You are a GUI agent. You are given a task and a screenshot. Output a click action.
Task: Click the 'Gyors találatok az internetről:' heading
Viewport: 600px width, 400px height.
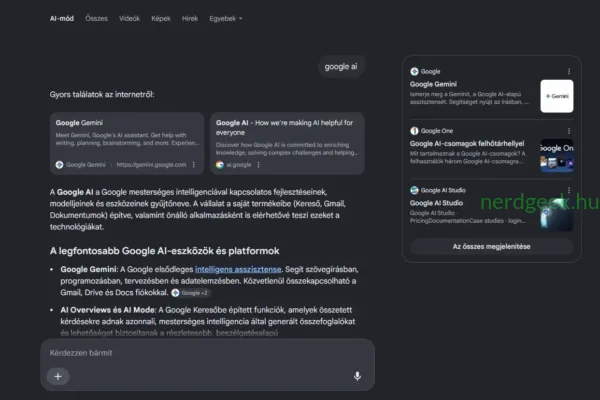pyautogui.click(x=102, y=95)
